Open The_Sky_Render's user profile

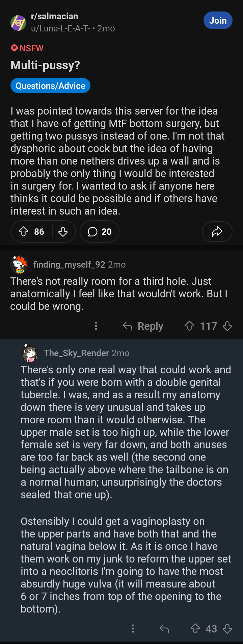pyautogui.click(x=77, y=353)
